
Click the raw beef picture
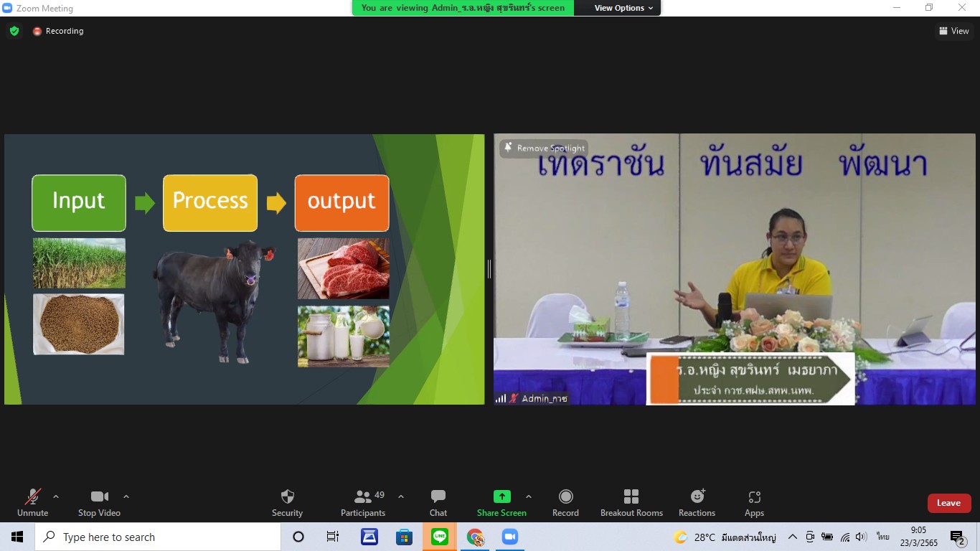(x=344, y=268)
